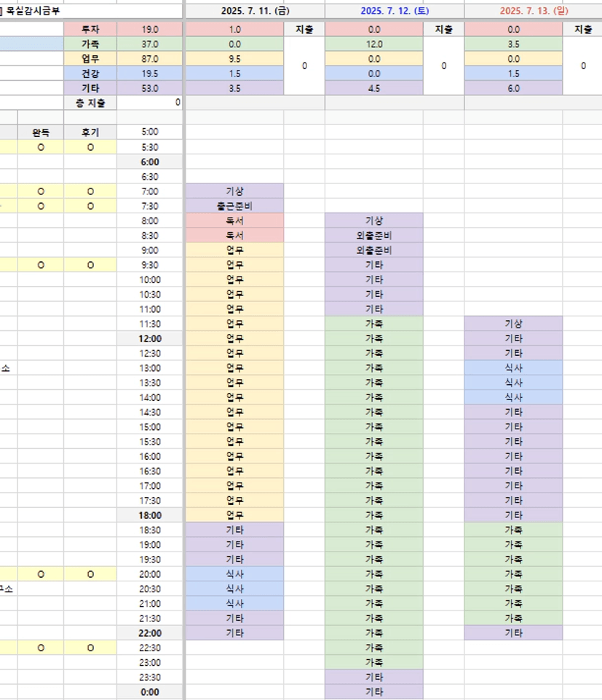Click the 투자 category label cell
This screenshot has width=602, height=700.
coord(90,29)
